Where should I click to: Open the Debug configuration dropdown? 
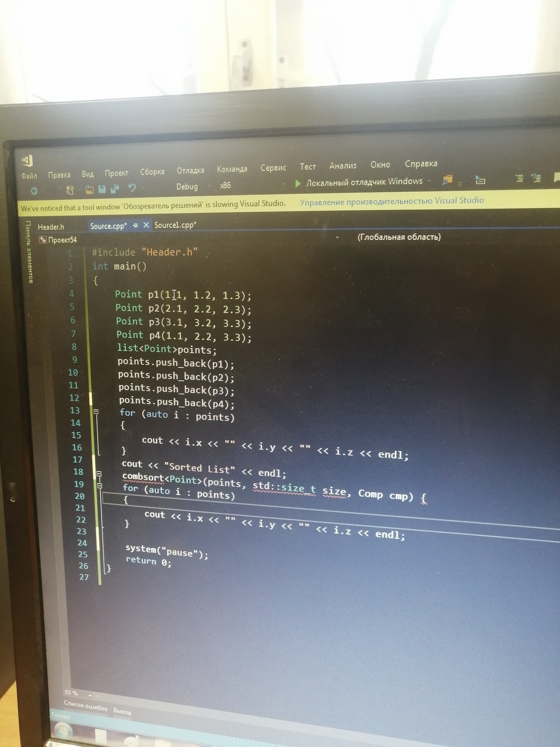193,186
